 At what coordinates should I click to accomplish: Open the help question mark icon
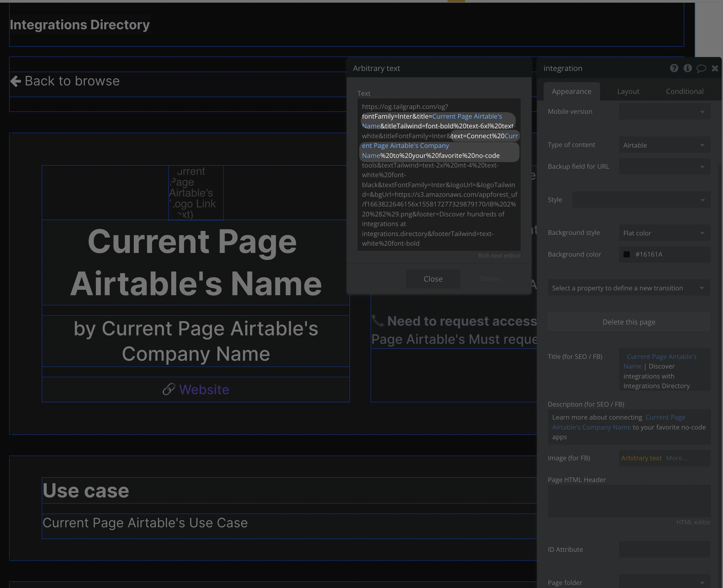(674, 68)
